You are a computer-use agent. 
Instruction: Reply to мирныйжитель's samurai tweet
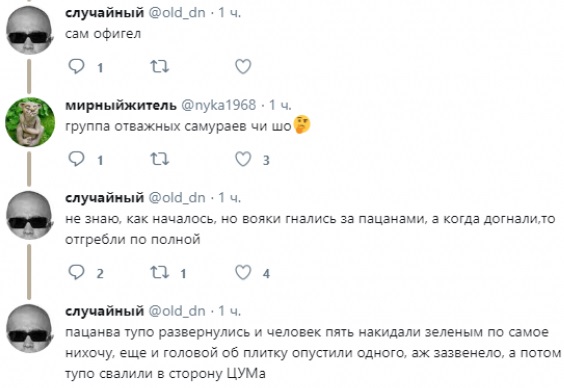(x=76, y=159)
